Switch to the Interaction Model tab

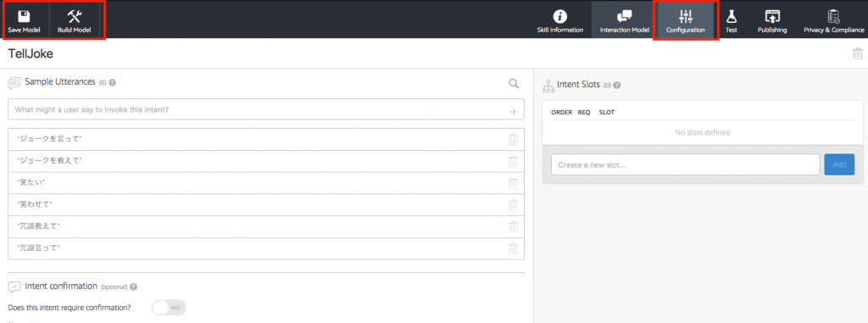pos(625,20)
